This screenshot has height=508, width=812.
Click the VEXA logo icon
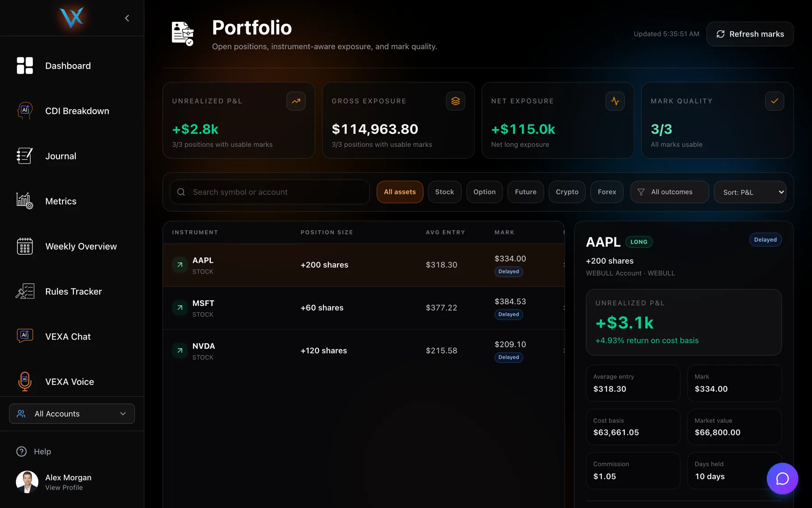72,18
